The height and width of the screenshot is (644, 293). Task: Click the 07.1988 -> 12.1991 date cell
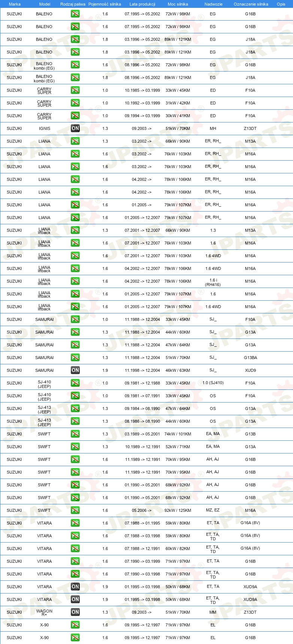tap(142, 549)
